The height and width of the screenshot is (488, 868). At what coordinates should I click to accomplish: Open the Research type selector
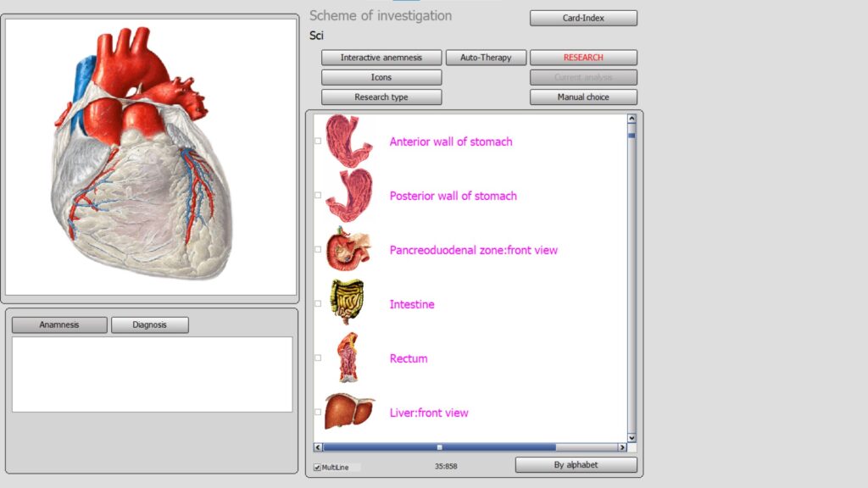[x=381, y=97]
